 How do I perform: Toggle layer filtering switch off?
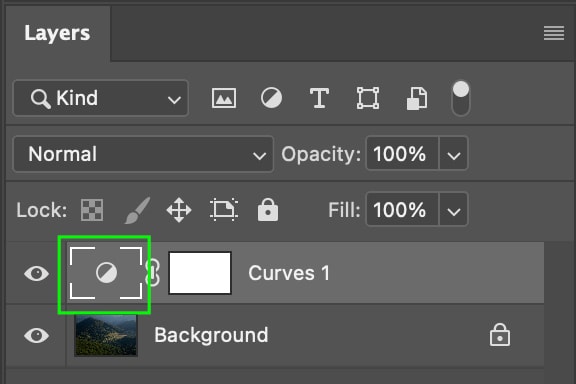(461, 98)
